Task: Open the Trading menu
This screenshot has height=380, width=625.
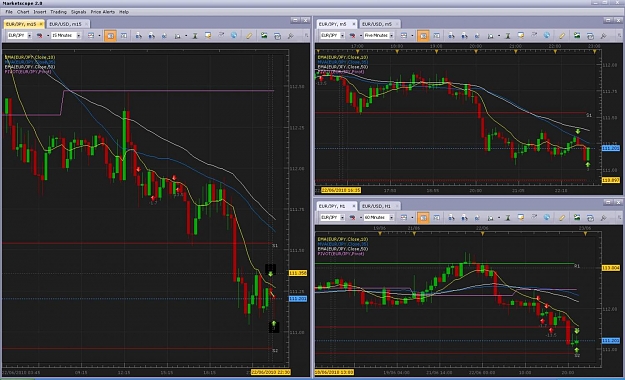Action: click(59, 12)
